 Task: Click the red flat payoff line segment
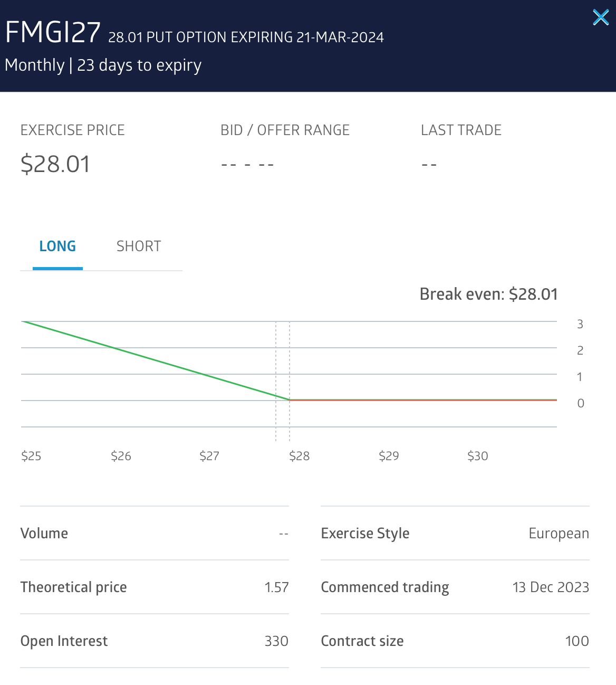coord(422,400)
